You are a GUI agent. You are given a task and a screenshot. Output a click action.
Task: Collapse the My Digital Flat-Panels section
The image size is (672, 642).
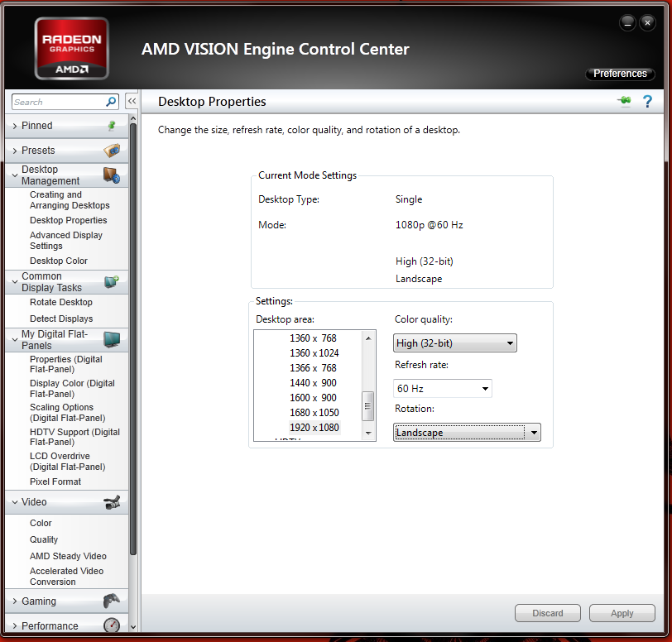[x=15, y=339]
